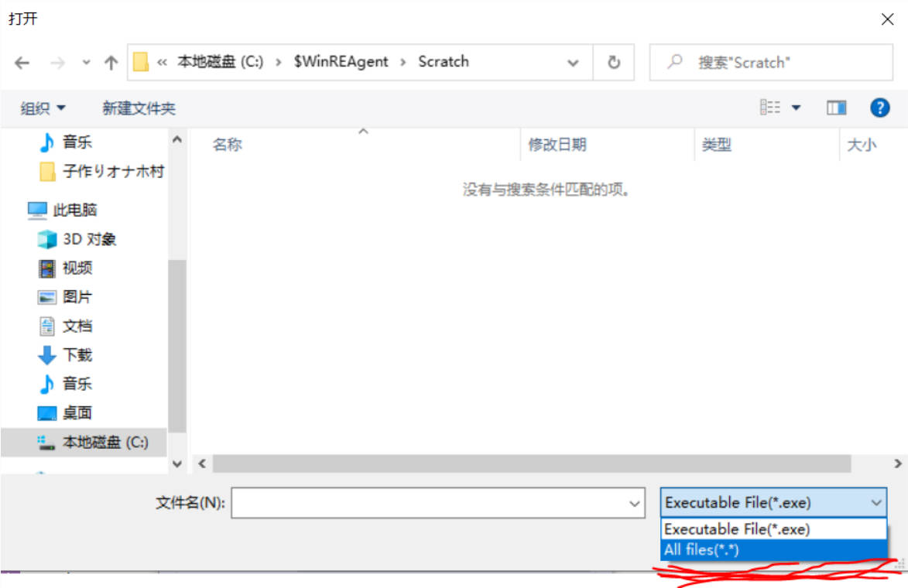Open the 3D 对象 folder
The height and width of the screenshot is (588, 908).
coord(89,239)
